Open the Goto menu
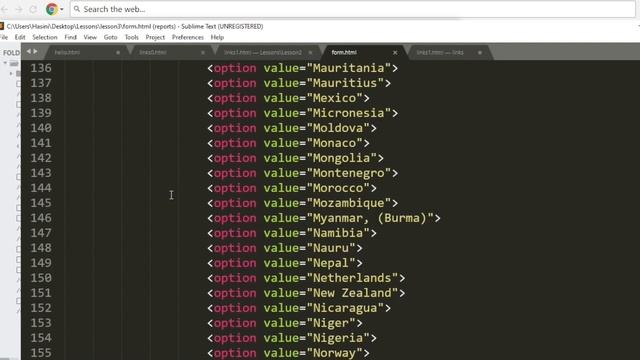 click(x=111, y=37)
